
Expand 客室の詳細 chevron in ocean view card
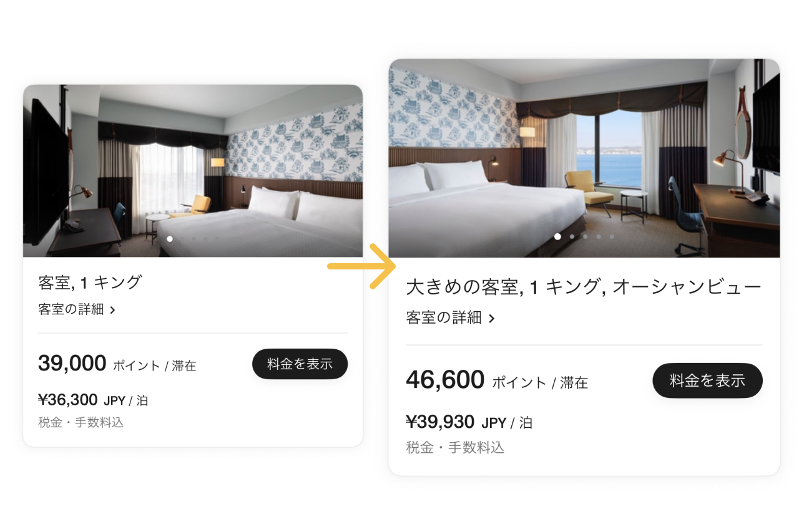point(491,319)
